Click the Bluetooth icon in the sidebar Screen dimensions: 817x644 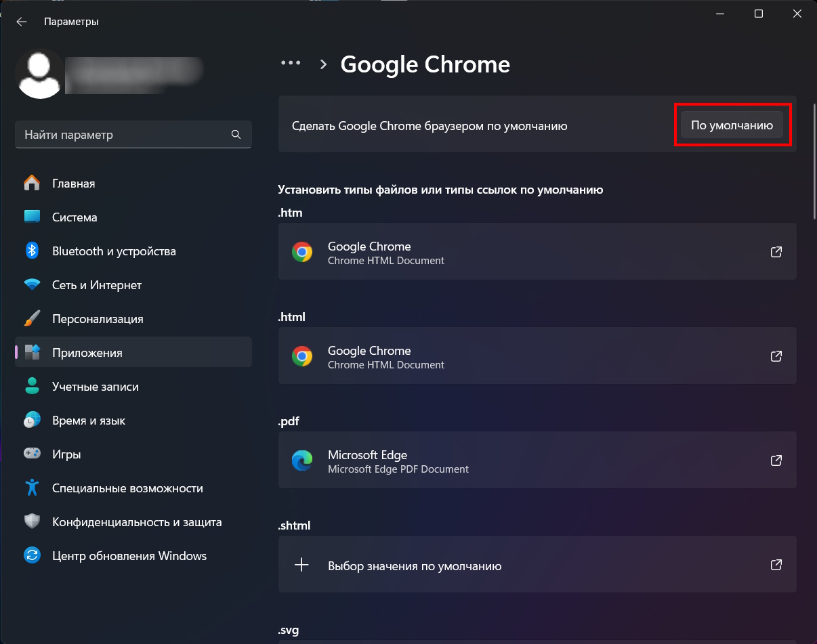click(x=32, y=251)
